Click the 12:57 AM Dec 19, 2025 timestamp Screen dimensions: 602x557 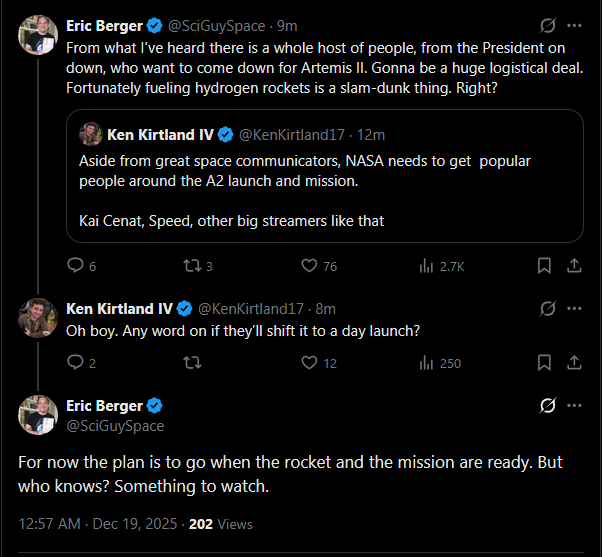coord(100,523)
